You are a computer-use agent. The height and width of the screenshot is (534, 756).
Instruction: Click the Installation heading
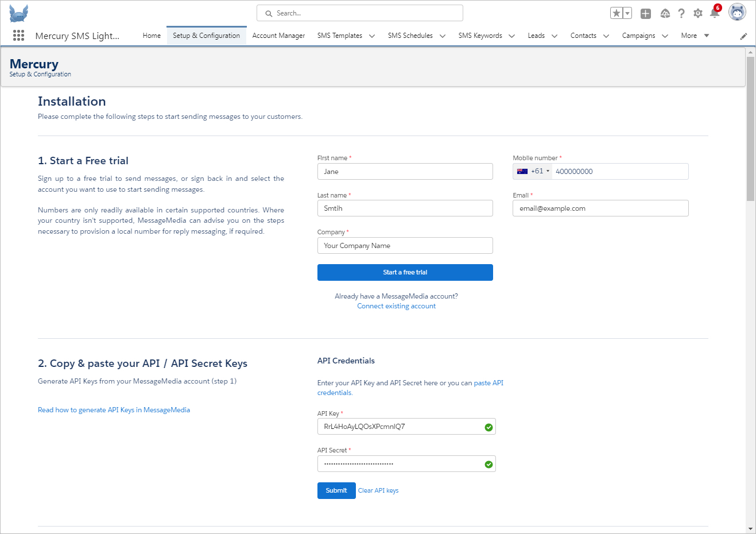72,102
